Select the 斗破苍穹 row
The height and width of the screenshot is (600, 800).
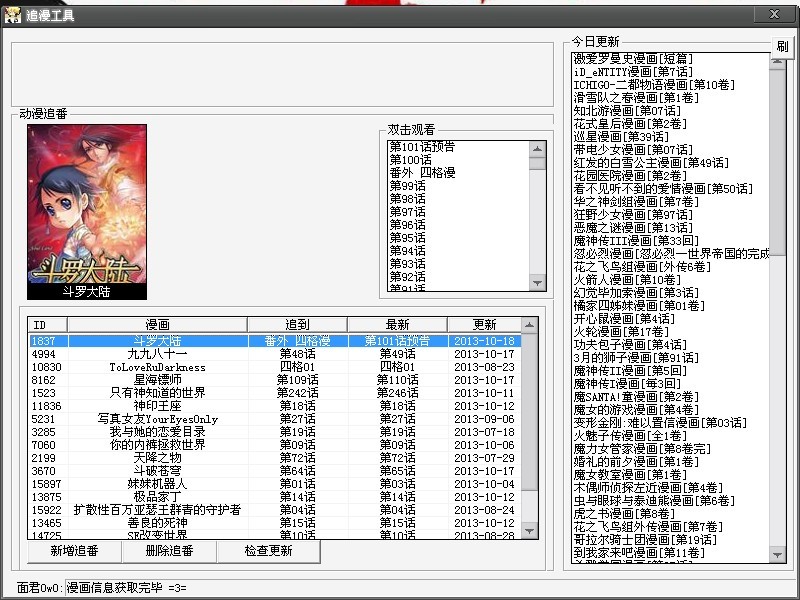(275, 471)
